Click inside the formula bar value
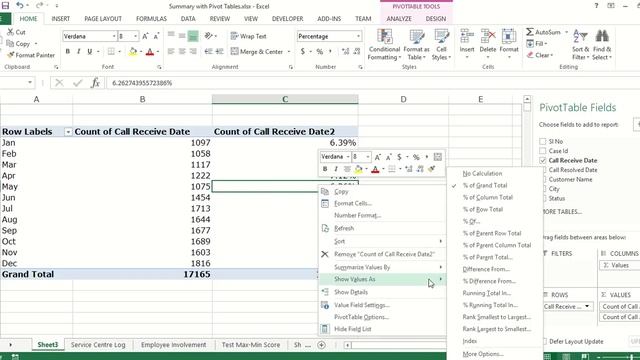Viewport: 640px width, 360px height. click(x=142, y=83)
